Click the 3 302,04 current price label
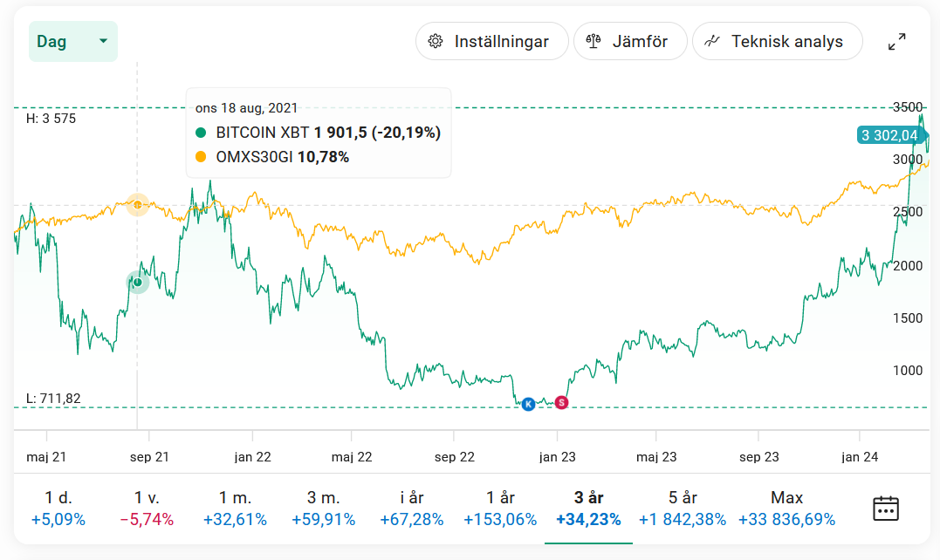 [x=889, y=135]
